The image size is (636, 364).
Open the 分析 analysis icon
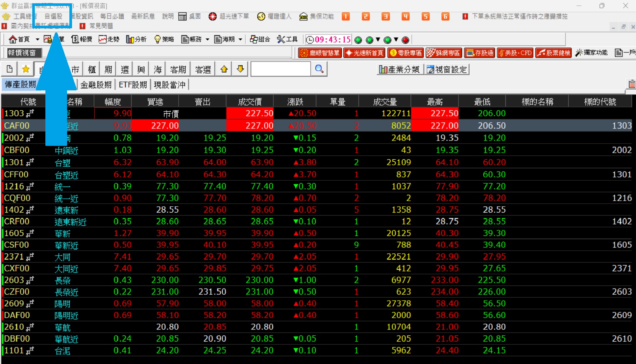(136, 39)
